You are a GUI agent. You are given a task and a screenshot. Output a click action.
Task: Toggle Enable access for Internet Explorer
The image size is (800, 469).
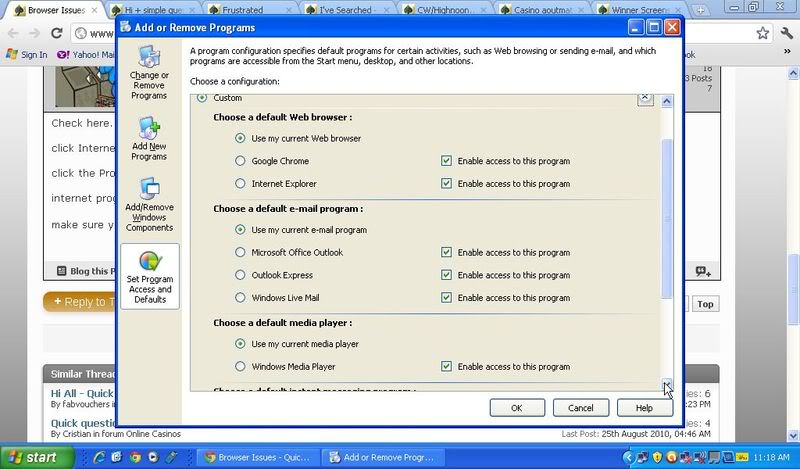(x=446, y=183)
